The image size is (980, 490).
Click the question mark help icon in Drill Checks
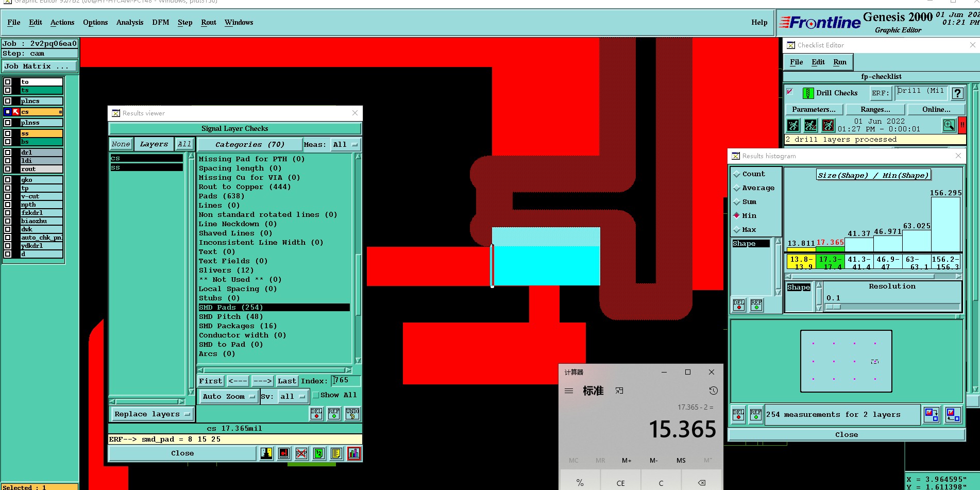pos(957,93)
